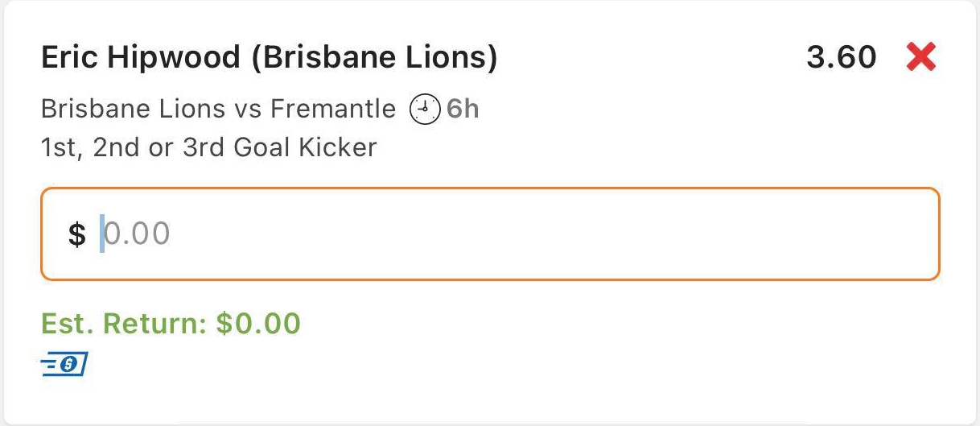This screenshot has width=980, height=426.
Task: Click the 0.00 placeholder in stake field
Action: click(x=138, y=234)
